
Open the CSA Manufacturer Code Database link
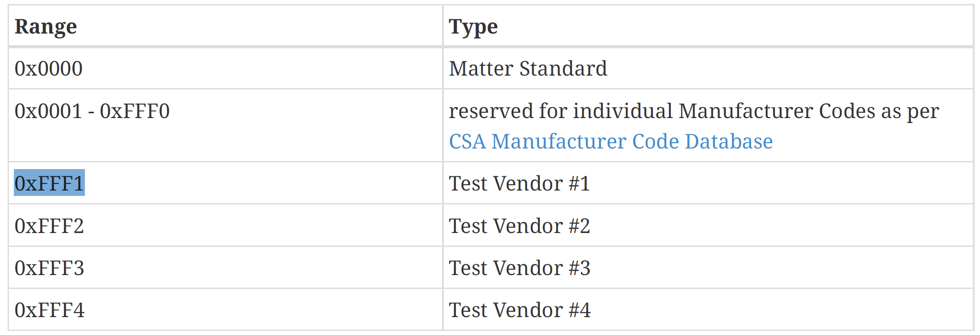(610, 142)
